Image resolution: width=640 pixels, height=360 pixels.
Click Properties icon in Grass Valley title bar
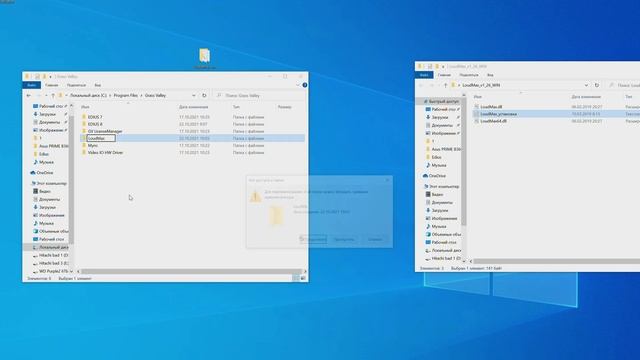pos(37,77)
